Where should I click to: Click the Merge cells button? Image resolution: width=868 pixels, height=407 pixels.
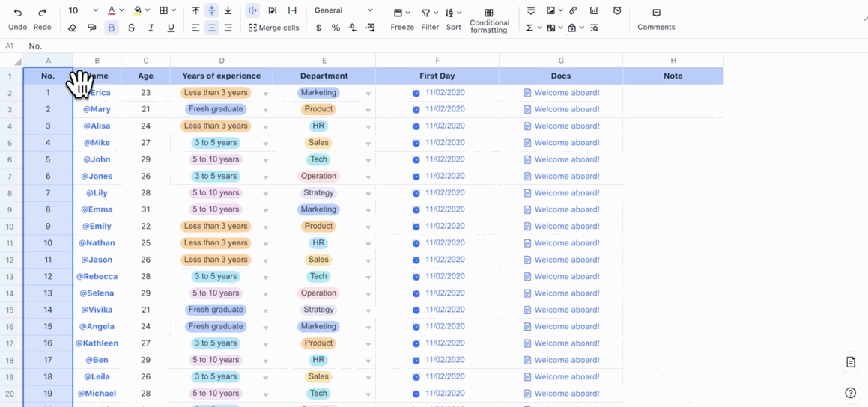coord(273,28)
